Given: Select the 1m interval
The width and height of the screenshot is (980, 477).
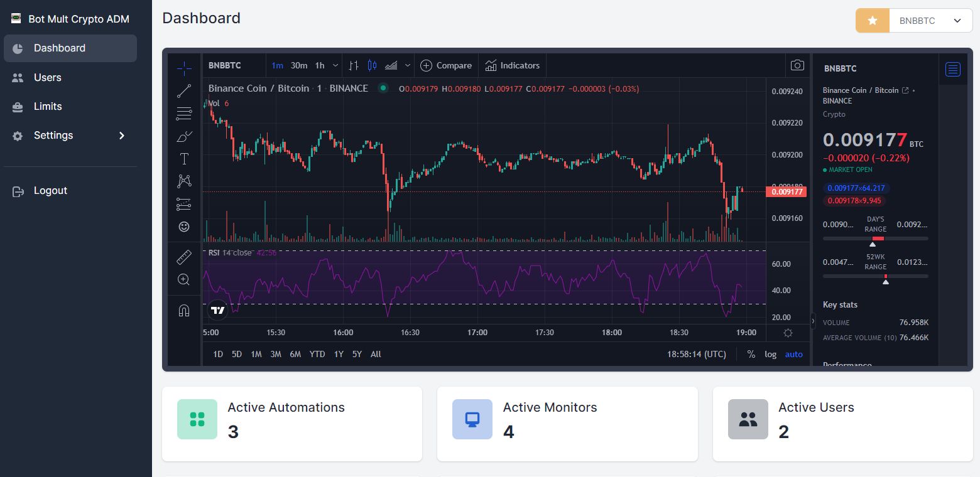Looking at the screenshot, I should point(277,65).
